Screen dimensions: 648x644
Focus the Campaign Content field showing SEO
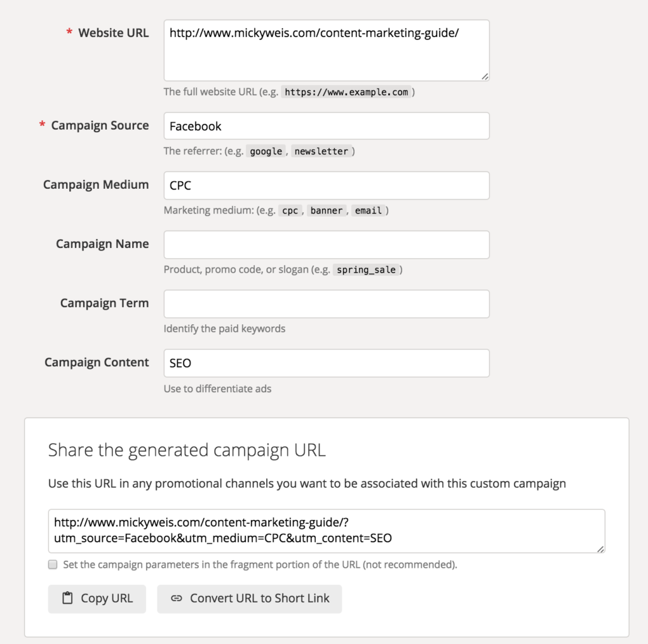tap(326, 363)
